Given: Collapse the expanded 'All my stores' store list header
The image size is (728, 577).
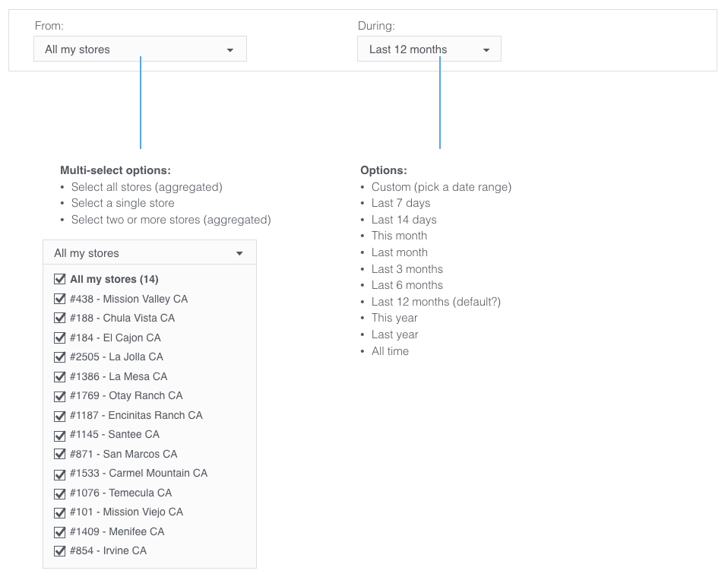Looking at the screenshot, I should point(150,252).
